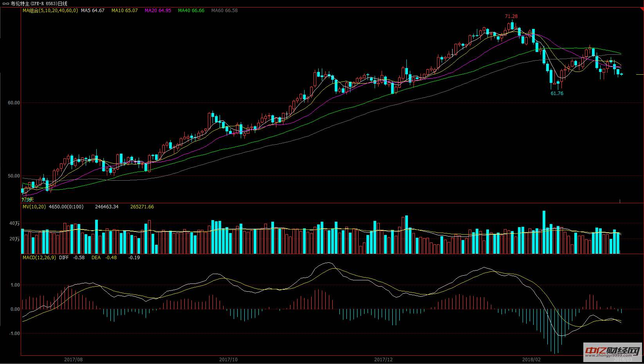Click the link icon beside the chart title

tap(6, 4)
